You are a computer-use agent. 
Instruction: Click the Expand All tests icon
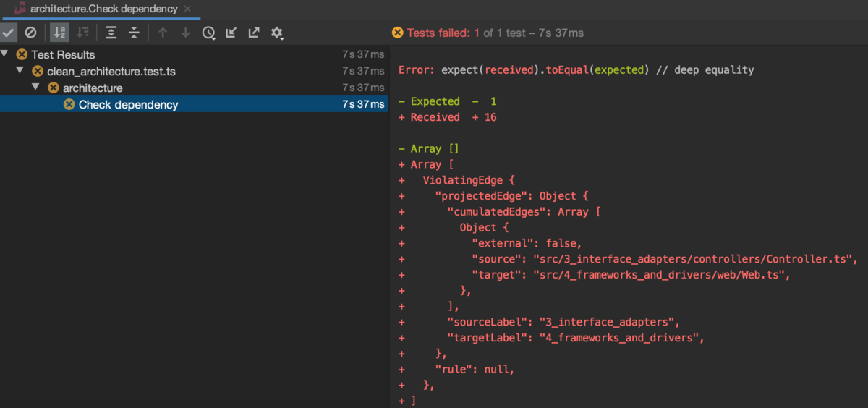(x=111, y=33)
